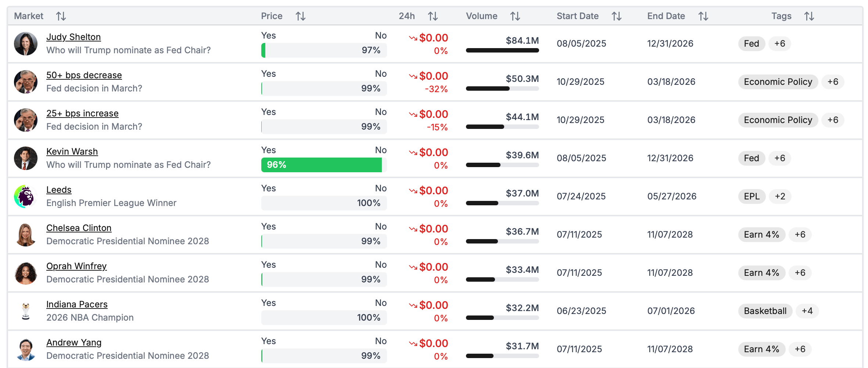This screenshot has height=368, width=868.
Task: Expand the +4 tags beside Basketball
Action: pos(807,311)
